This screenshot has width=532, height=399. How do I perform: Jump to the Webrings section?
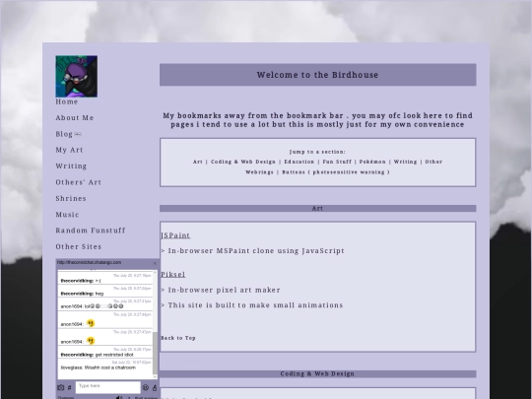click(x=259, y=172)
